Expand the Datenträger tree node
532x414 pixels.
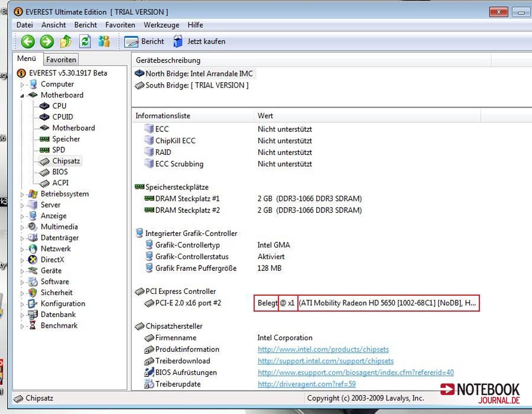[22, 238]
